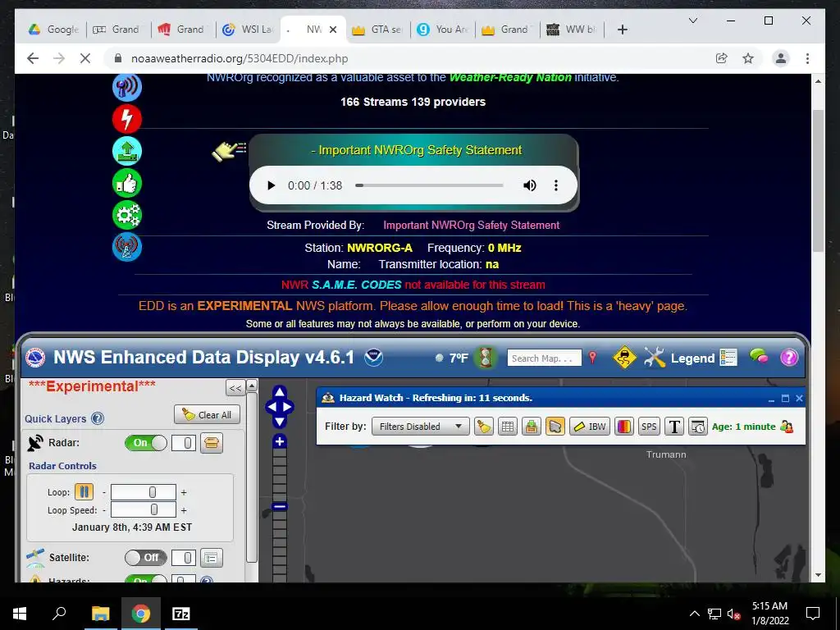This screenshot has height=630, width=840.
Task: Open the Satellite options list icon
Action: point(211,558)
